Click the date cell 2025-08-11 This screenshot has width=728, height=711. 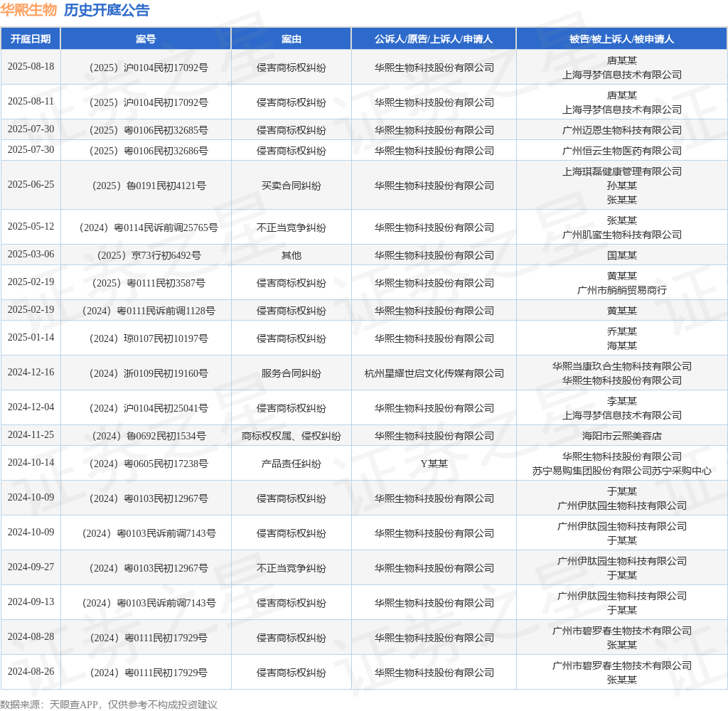(31, 101)
